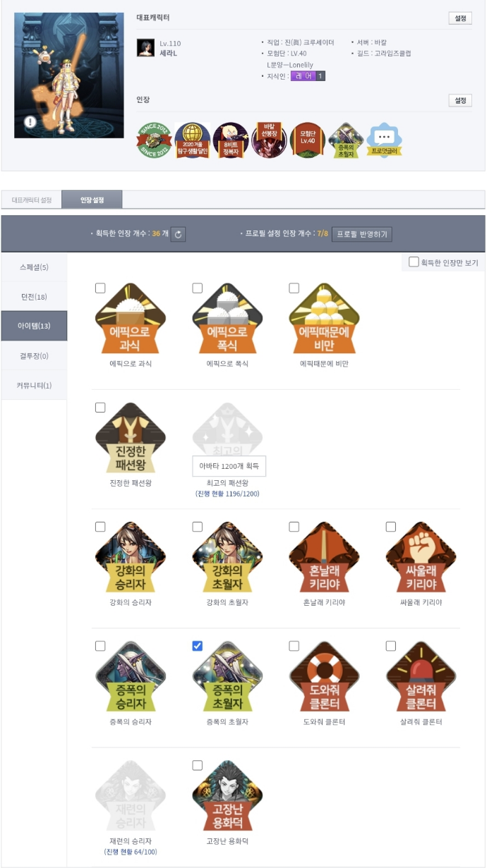Click the 진정한 패션왕 badge image
494x868 pixels.
coord(130,439)
